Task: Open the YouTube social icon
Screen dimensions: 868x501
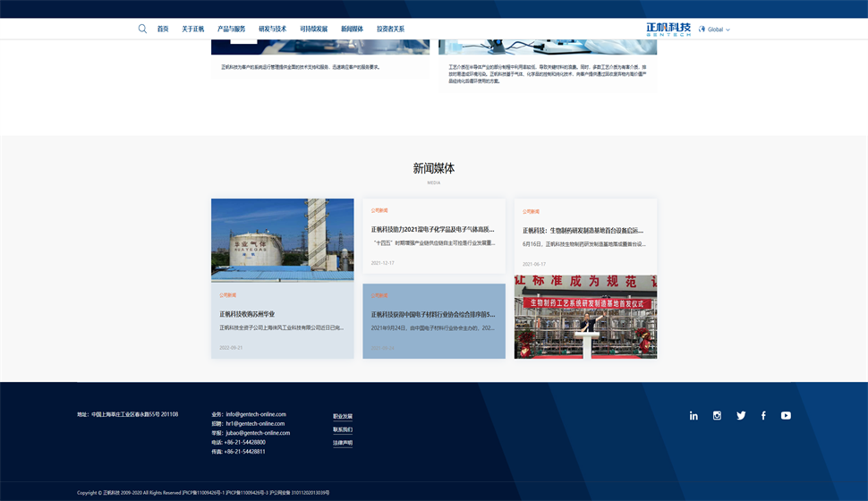Action: tap(786, 415)
